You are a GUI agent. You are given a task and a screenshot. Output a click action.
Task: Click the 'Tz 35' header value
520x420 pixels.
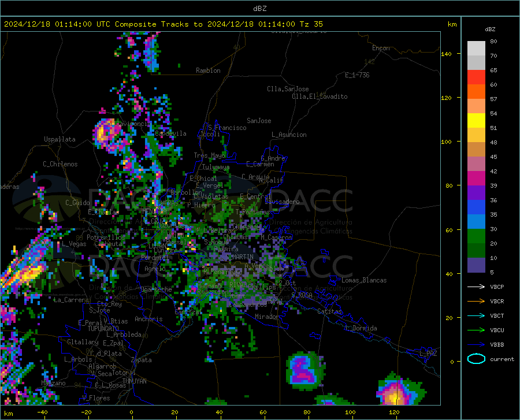(x=311, y=24)
